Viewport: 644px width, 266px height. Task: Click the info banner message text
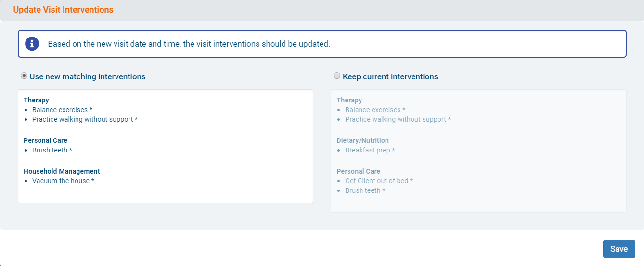click(189, 44)
